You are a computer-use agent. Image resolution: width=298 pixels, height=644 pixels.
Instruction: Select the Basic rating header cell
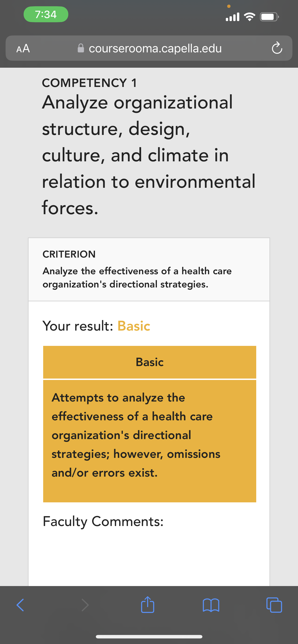coord(150,362)
